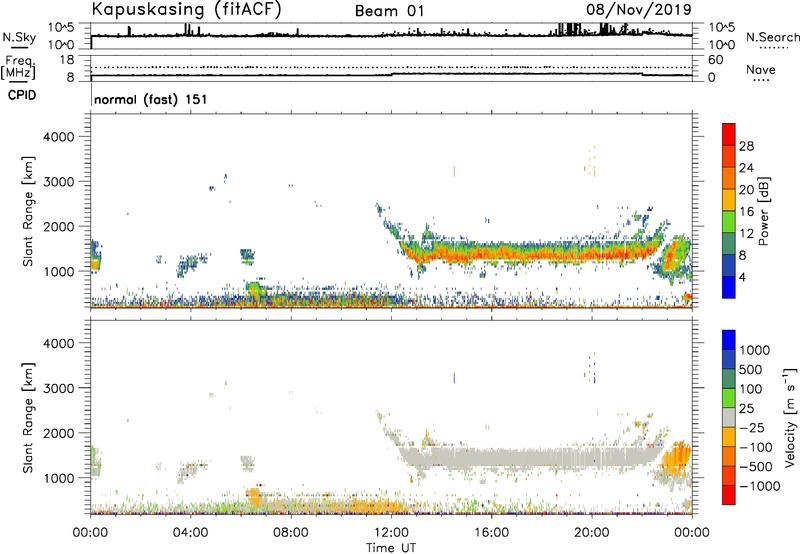Click the 20:00 time axis label
800x554 pixels.
(592, 533)
